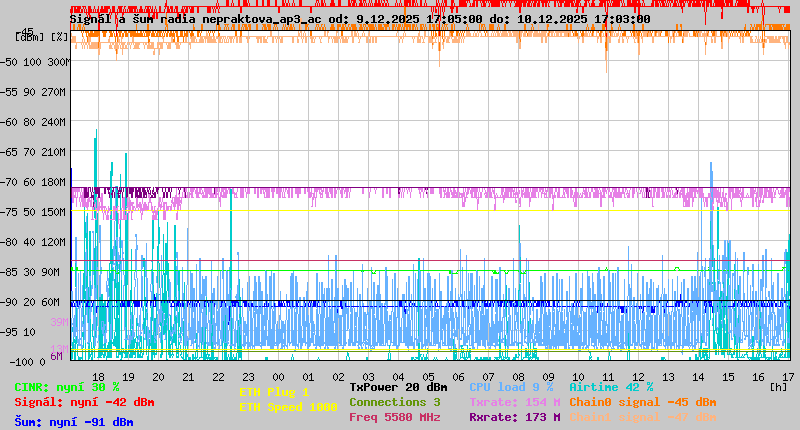Click the 12 hour mark on time axis

(x=638, y=377)
